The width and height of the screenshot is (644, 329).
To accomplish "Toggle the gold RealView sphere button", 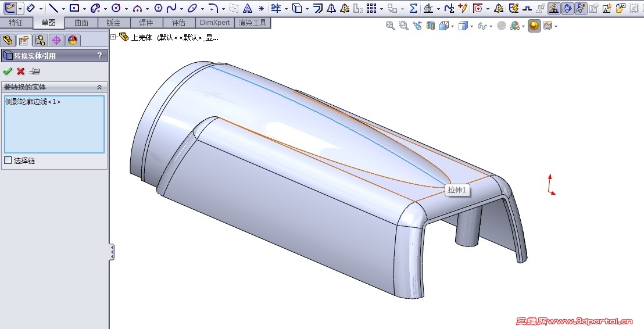I will point(534,26).
